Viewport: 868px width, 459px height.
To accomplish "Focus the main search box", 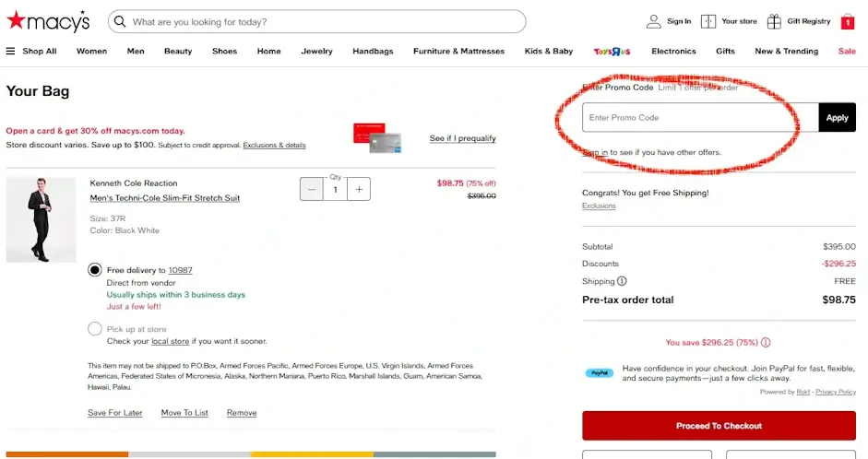I will 316,21.
